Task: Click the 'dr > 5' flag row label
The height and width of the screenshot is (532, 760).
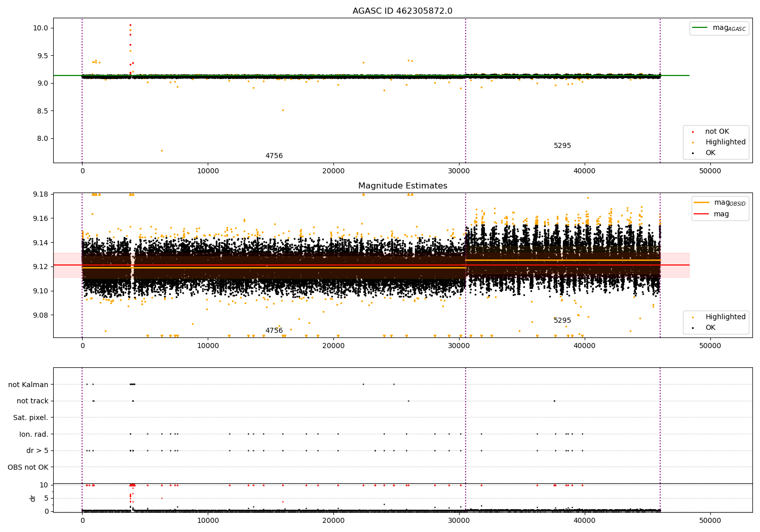Action: pos(37,451)
